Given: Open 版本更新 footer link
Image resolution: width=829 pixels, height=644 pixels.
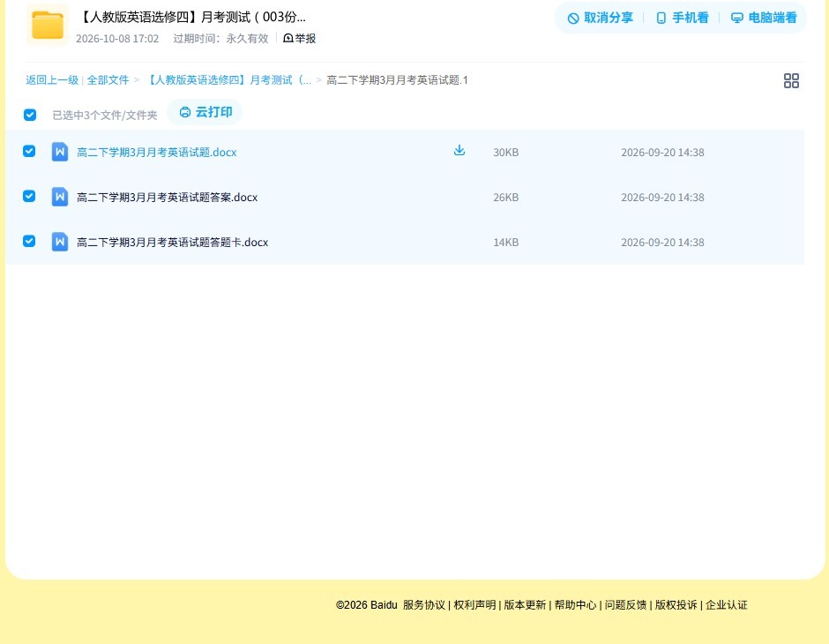Looking at the screenshot, I should coord(525,605).
